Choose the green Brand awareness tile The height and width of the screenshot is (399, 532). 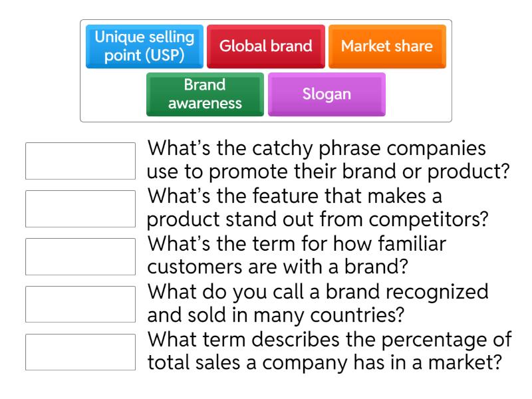coord(205,94)
